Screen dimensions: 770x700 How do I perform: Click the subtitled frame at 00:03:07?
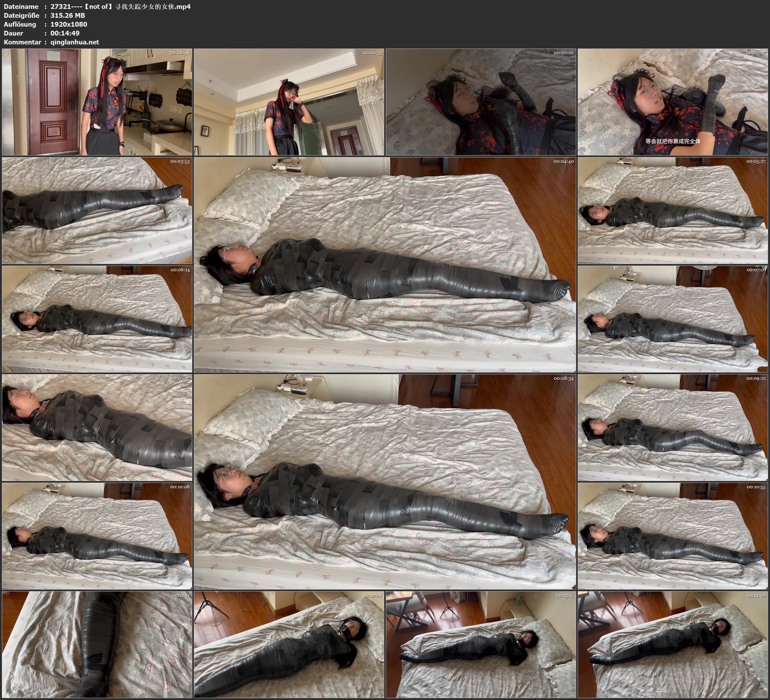[673, 102]
